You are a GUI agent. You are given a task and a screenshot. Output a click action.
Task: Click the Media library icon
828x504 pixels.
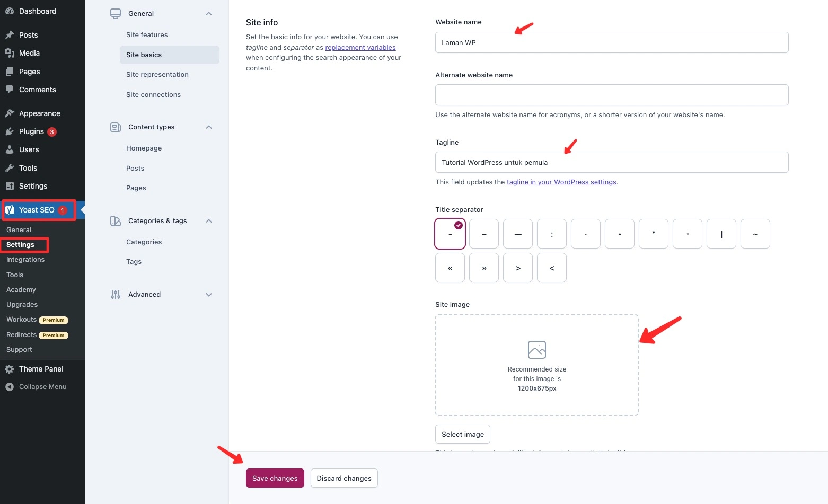[x=10, y=53]
